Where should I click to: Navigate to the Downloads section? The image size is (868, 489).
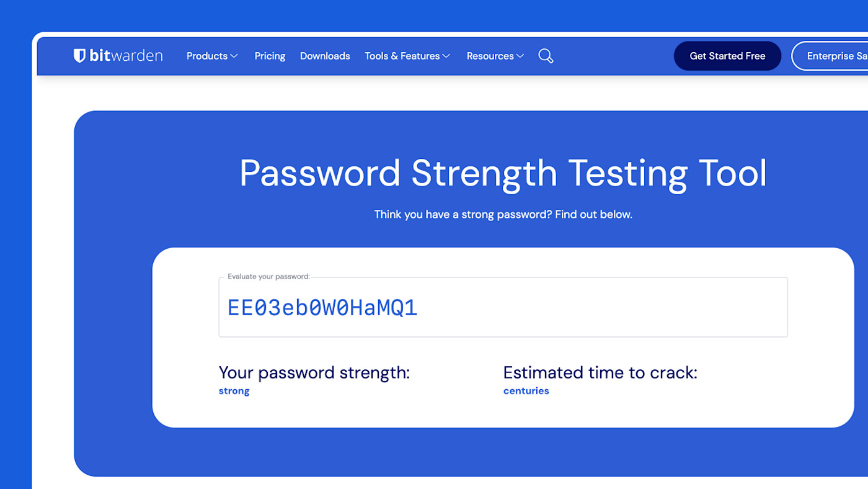324,56
